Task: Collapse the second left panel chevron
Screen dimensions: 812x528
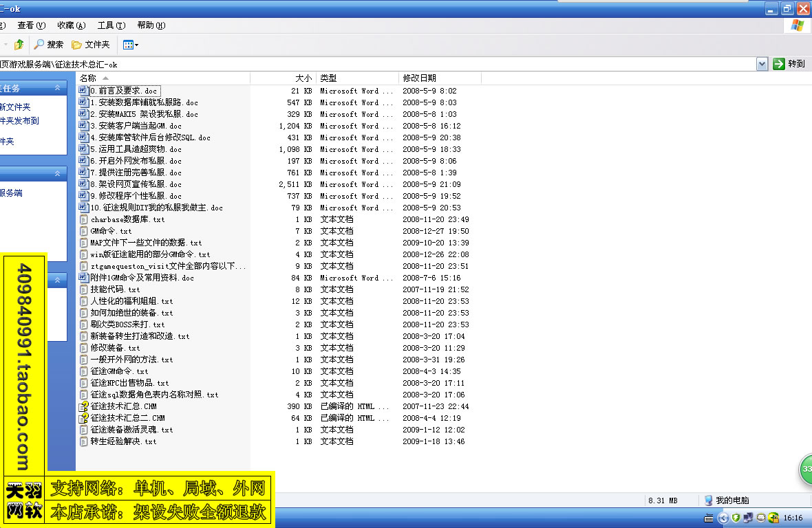Action: [58, 173]
